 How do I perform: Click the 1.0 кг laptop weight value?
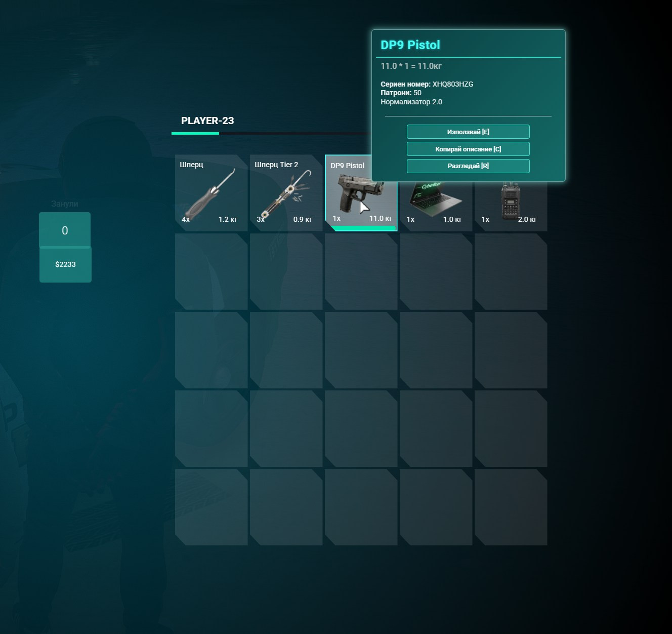pos(453,219)
